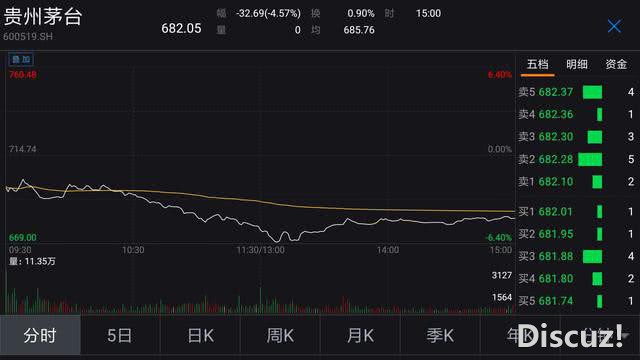The image size is (640, 360).
Task: Select the 卖3 682.30 order row
Action: tap(576, 137)
